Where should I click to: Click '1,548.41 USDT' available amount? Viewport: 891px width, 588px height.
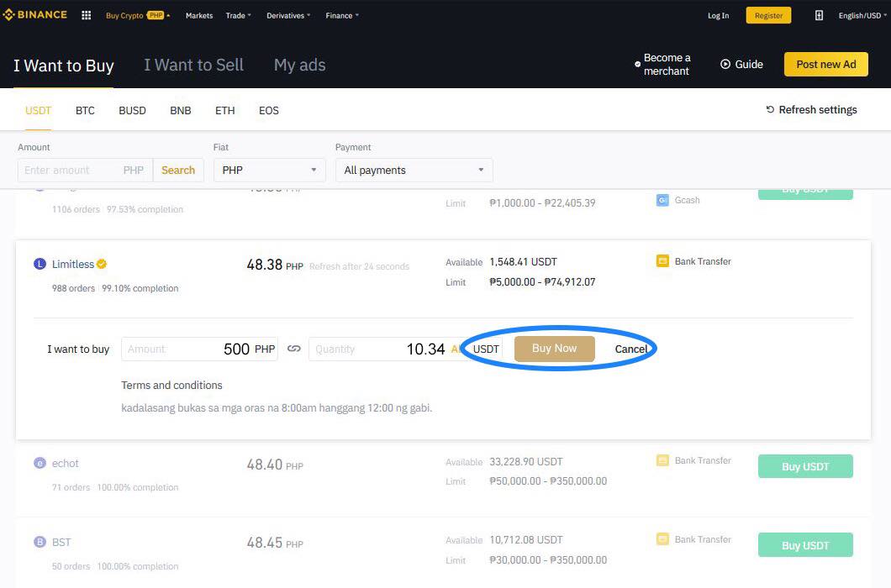524,262
